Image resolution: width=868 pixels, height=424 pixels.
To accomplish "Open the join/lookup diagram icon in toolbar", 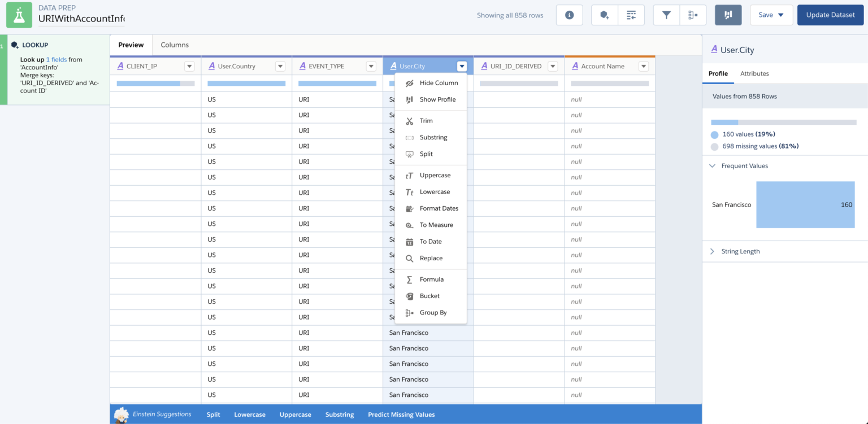I will coord(693,15).
